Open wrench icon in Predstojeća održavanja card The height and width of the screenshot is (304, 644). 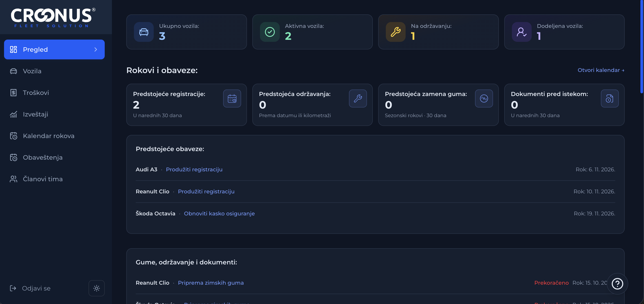point(358,98)
